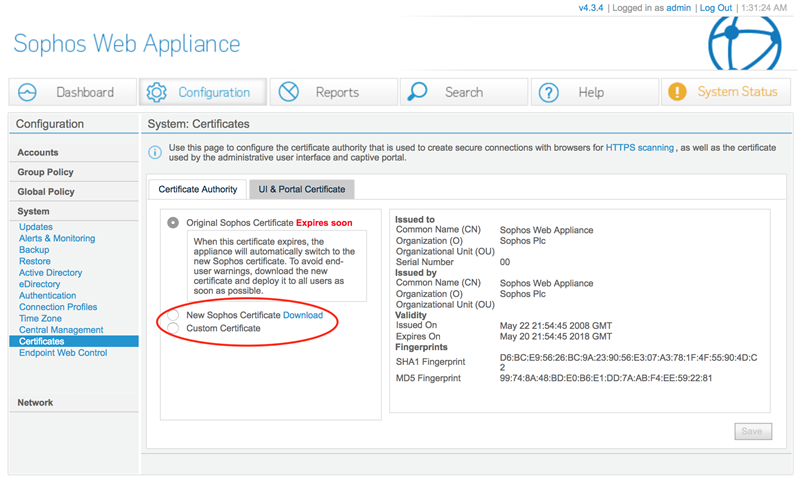The width and height of the screenshot is (799, 479).
Task: Click the SHA1 Fingerprint value
Action: pyautogui.click(x=628, y=362)
